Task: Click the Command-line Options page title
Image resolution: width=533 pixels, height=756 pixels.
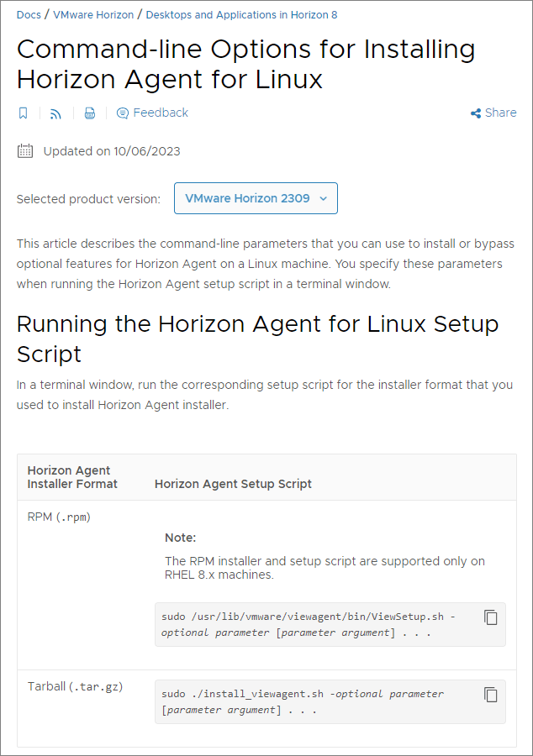Action: [245, 64]
